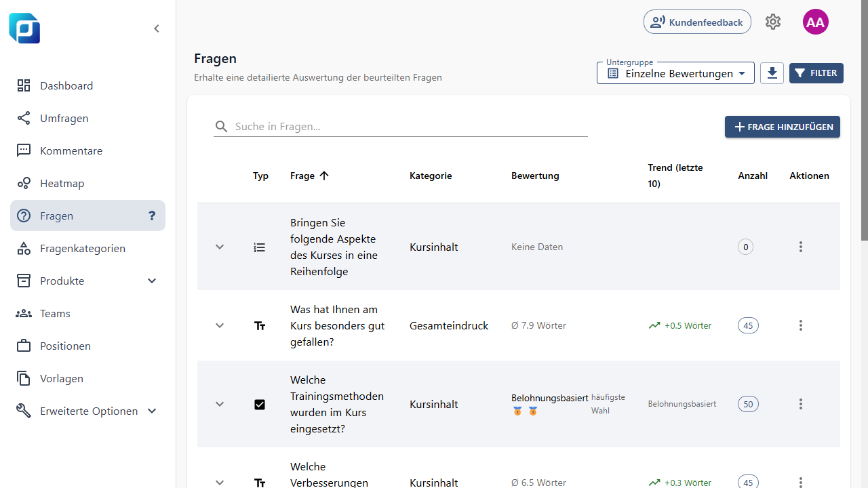868x488 pixels.
Task: Go to Positionen
Action: [x=87, y=346]
